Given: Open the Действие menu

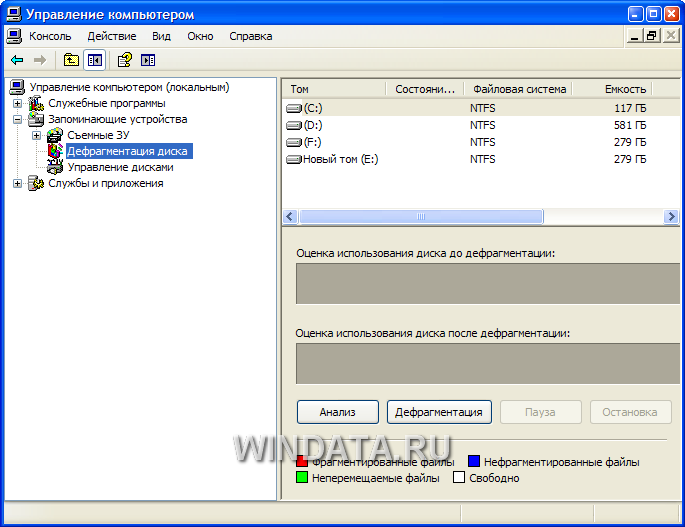Looking at the screenshot, I should point(112,36).
